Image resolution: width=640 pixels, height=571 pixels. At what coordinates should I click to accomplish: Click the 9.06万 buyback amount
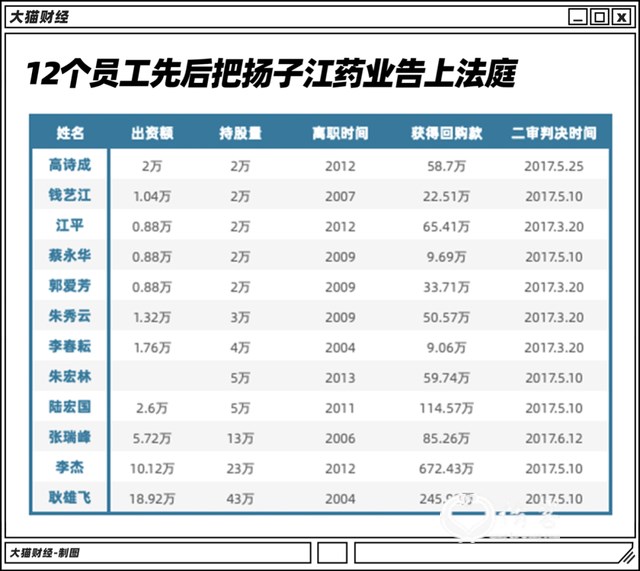tap(447, 348)
